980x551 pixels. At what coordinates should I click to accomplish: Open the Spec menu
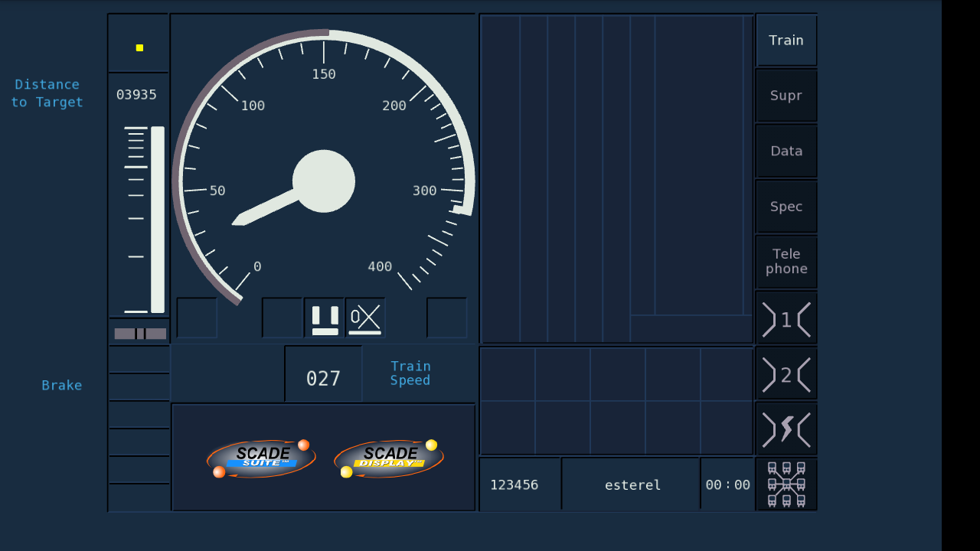(x=786, y=207)
